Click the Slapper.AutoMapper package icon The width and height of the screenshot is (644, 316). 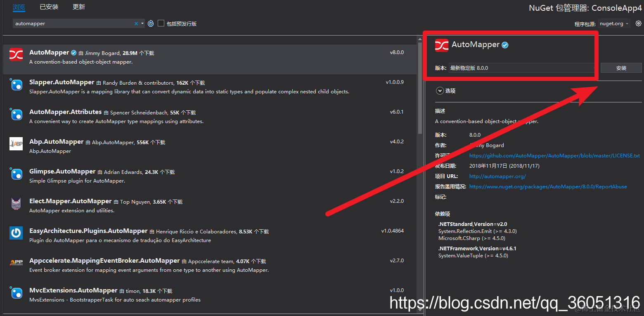tap(16, 84)
